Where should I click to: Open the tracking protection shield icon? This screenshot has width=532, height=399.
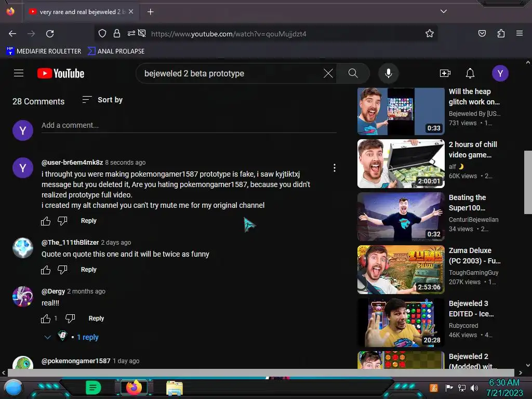(102, 33)
